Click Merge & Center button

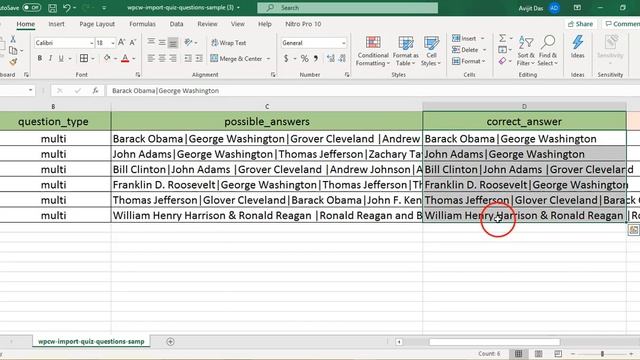click(236, 59)
